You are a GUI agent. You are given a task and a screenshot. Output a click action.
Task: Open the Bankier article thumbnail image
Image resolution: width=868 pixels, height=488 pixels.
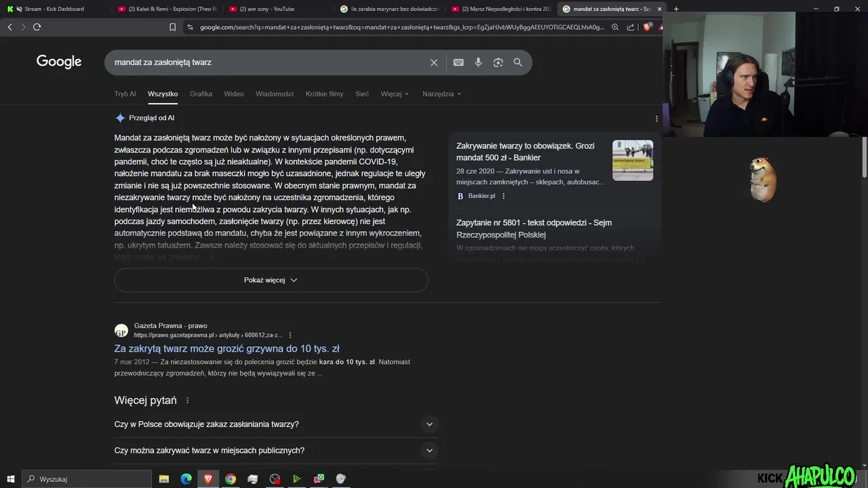633,161
